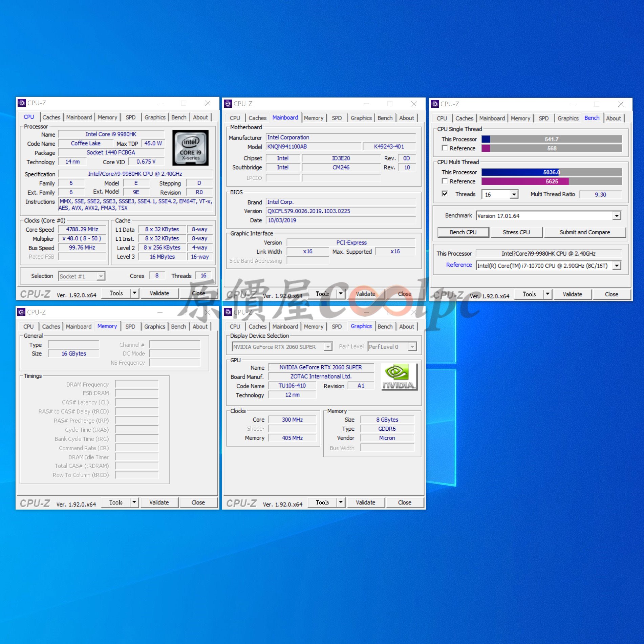Click CPU-Z app icon in Memory window titlebar

22,312
